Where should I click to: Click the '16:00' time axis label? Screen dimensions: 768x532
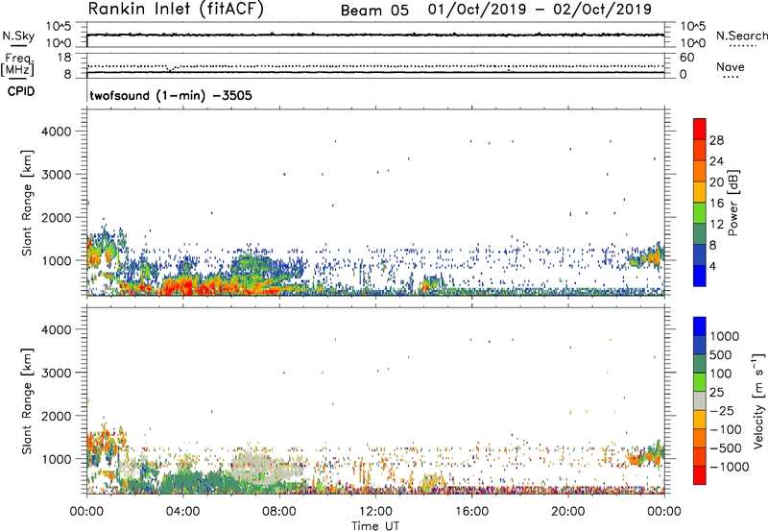point(471,512)
